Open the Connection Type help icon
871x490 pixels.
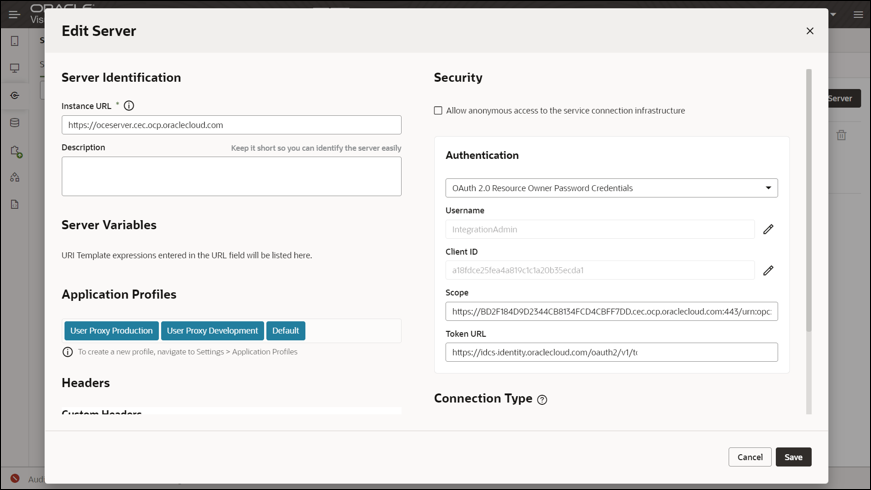542,399
